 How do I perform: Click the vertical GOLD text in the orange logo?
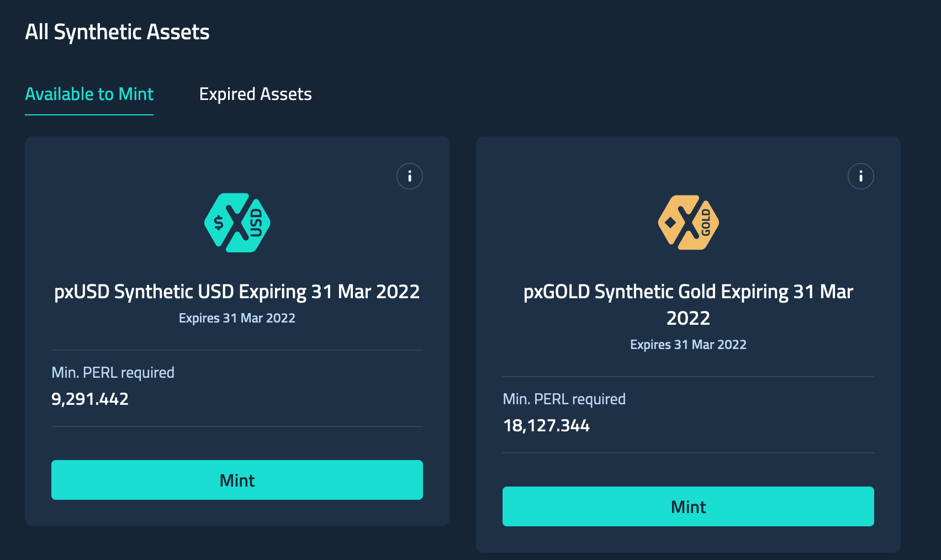coord(706,223)
